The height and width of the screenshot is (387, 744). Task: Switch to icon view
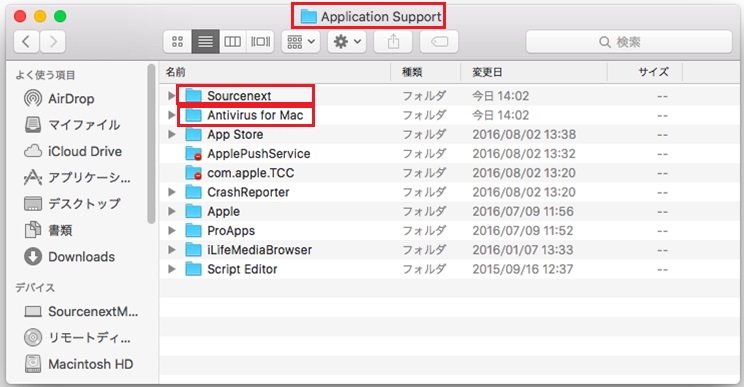177,42
